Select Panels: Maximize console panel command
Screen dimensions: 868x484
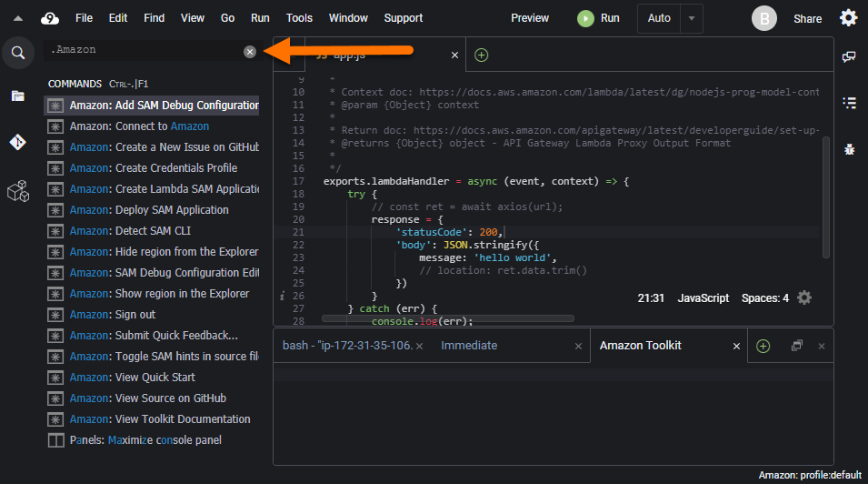pyautogui.click(x=151, y=440)
